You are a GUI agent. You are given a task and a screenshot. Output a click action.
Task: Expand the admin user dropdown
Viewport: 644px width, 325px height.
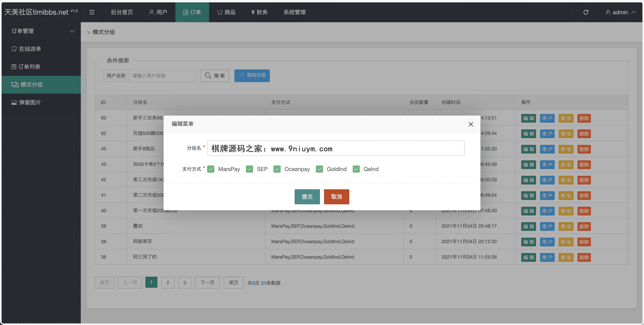(x=621, y=12)
